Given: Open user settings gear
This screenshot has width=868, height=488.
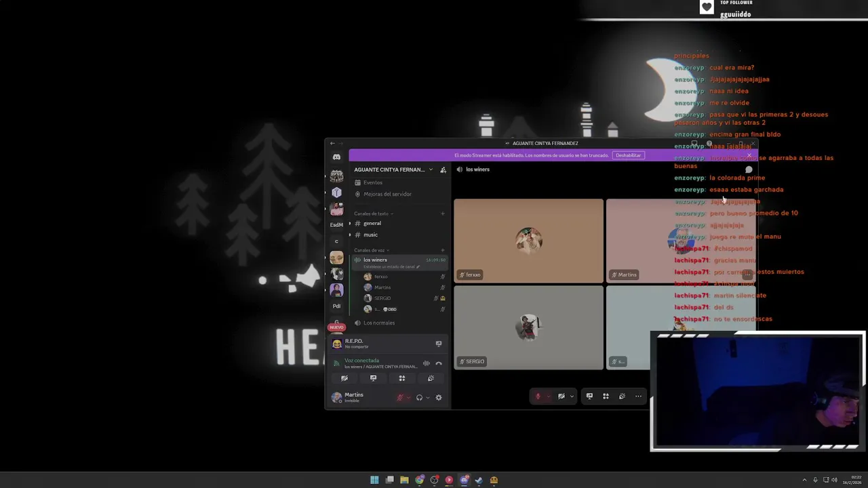Looking at the screenshot, I should point(439,398).
